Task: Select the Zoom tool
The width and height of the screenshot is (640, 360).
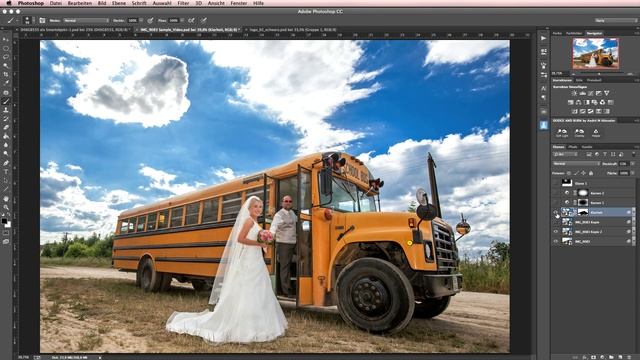Action: [x=6, y=207]
